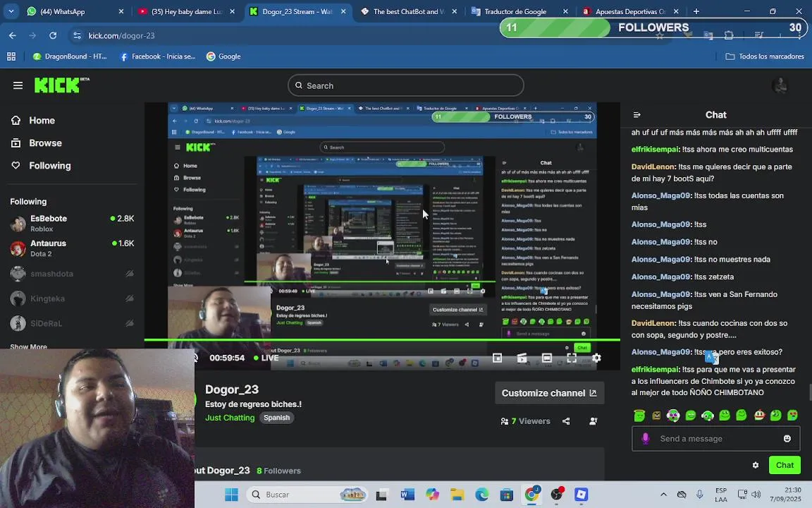This screenshot has width=812, height=508.
Task: Pick the red and white robot emote
Action: pyautogui.click(x=759, y=415)
